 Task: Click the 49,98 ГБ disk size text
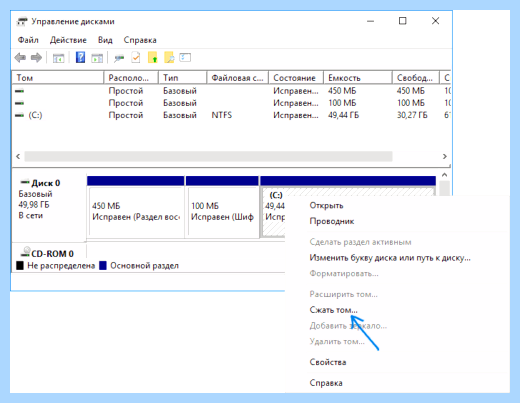(34, 205)
